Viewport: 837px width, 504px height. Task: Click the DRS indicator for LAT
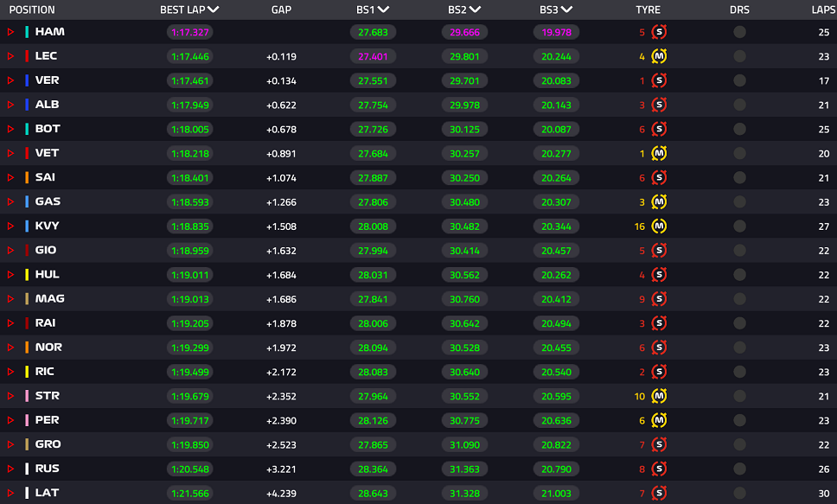(739, 494)
